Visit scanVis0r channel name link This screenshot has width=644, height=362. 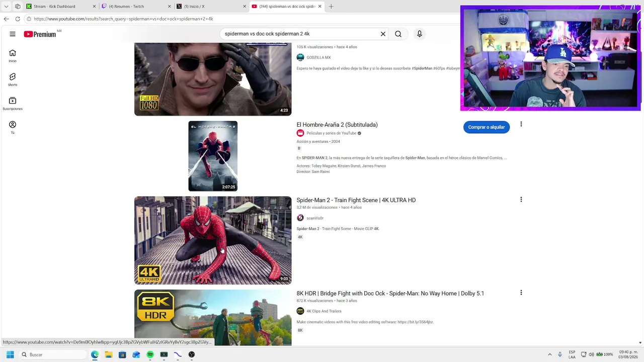pyautogui.click(x=315, y=218)
